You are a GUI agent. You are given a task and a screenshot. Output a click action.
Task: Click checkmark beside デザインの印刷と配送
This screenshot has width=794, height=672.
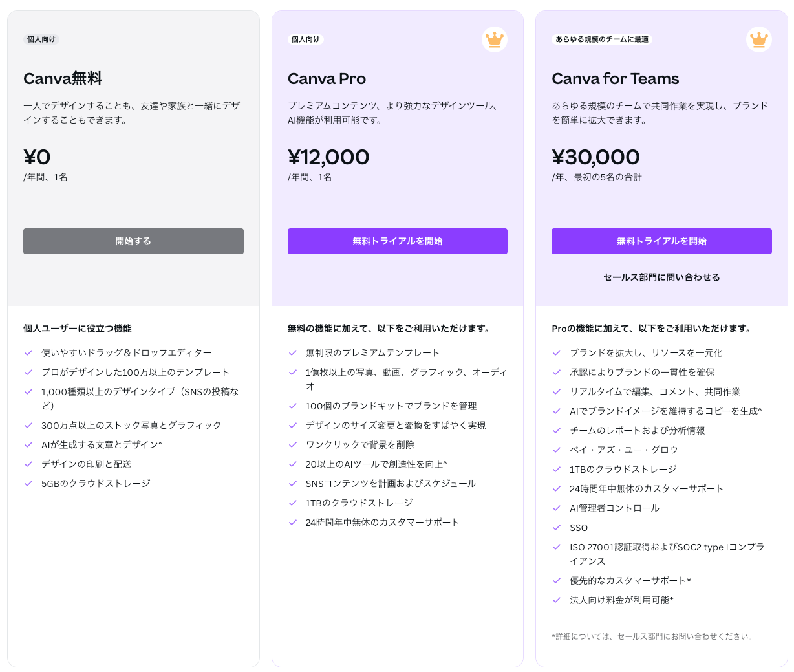28,463
